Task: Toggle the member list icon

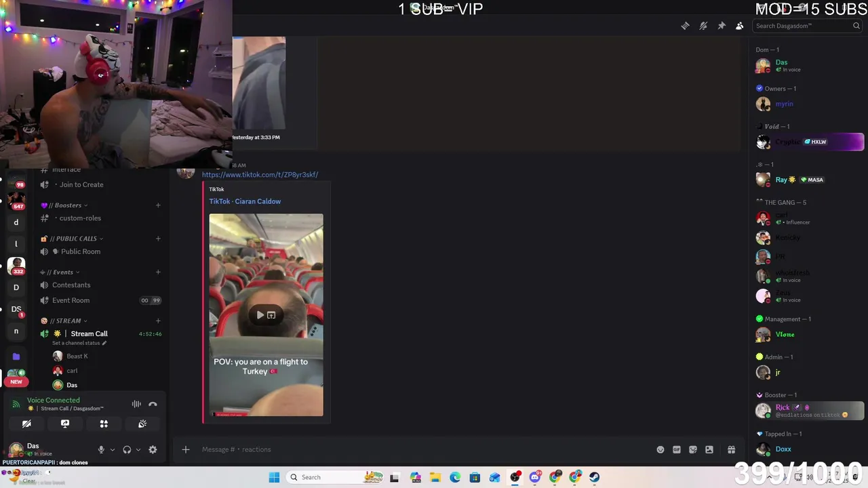Action: (740, 26)
